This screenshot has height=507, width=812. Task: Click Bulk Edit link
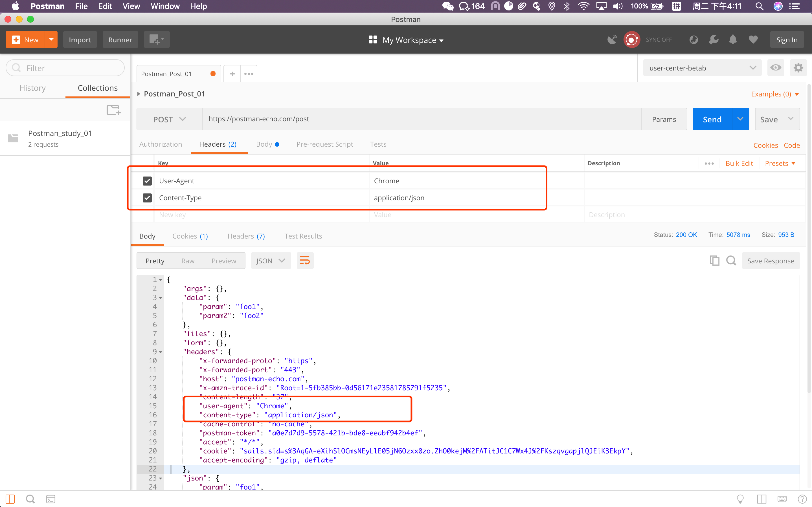tap(739, 163)
